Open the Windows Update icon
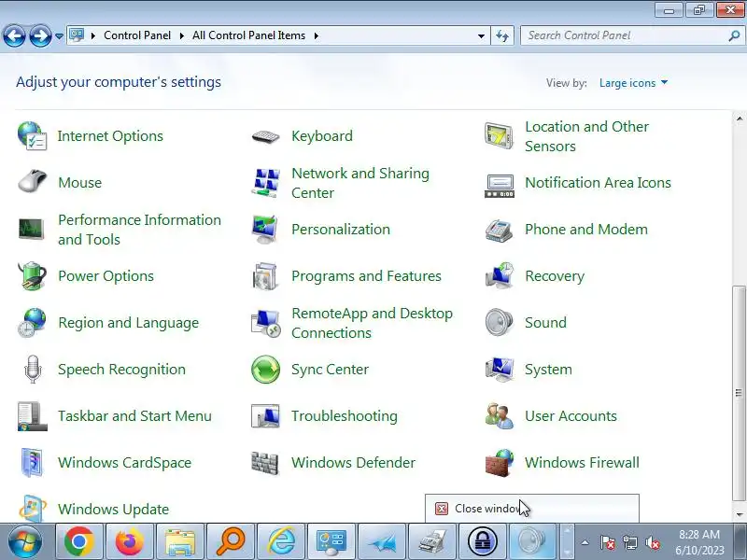 tap(32, 508)
